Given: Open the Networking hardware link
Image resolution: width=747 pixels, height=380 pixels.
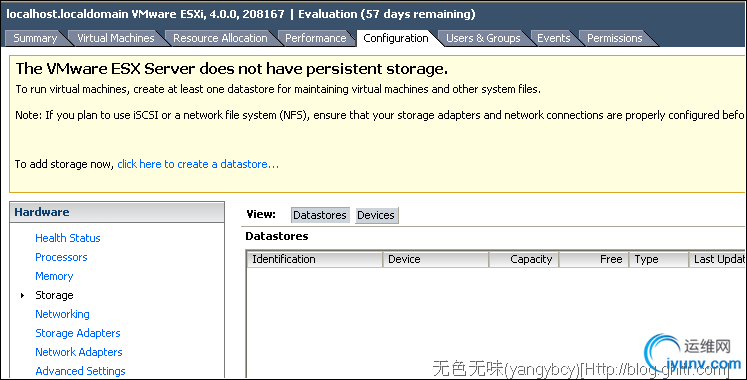Looking at the screenshot, I should point(62,314).
